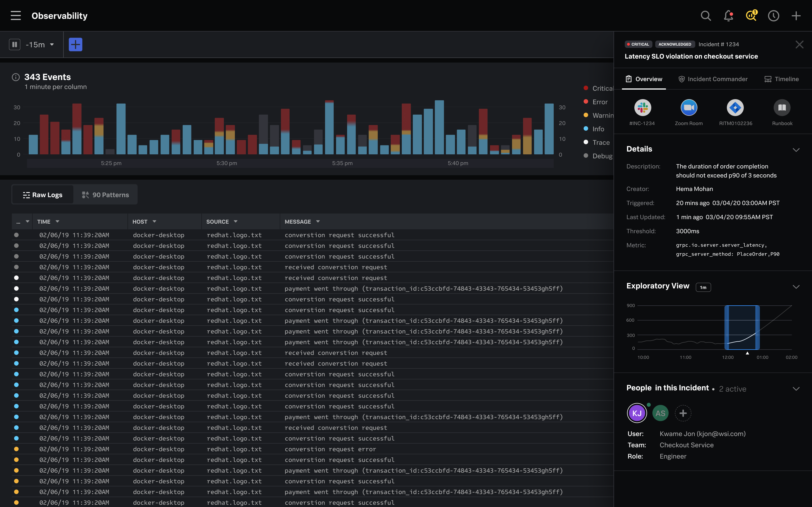Open the incident Runbook
The image size is (812, 507).
[x=782, y=108]
